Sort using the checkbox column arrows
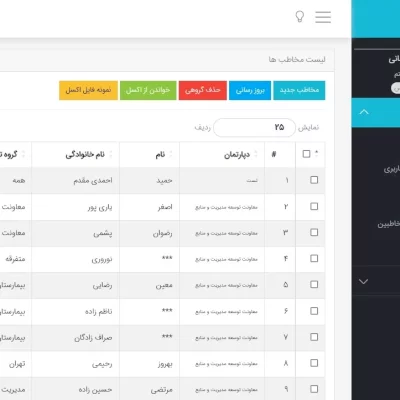400x400 pixels. [316, 154]
